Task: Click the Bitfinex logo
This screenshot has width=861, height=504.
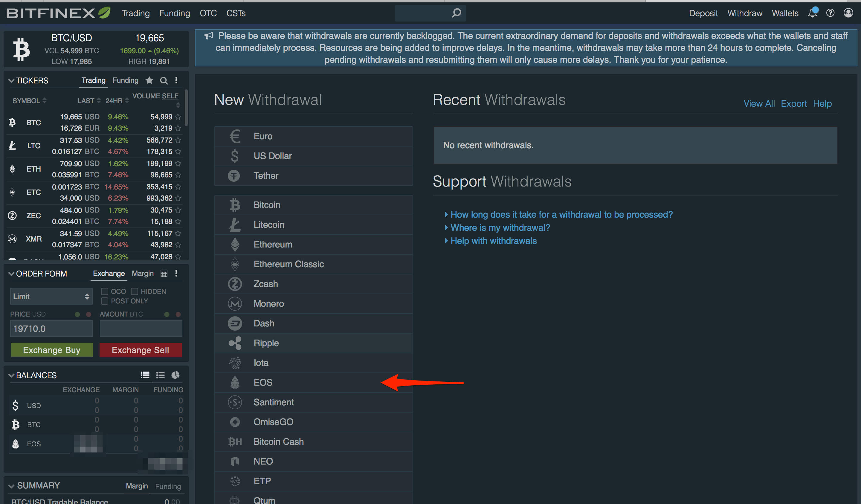Action: pyautogui.click(x=58, y=13)
